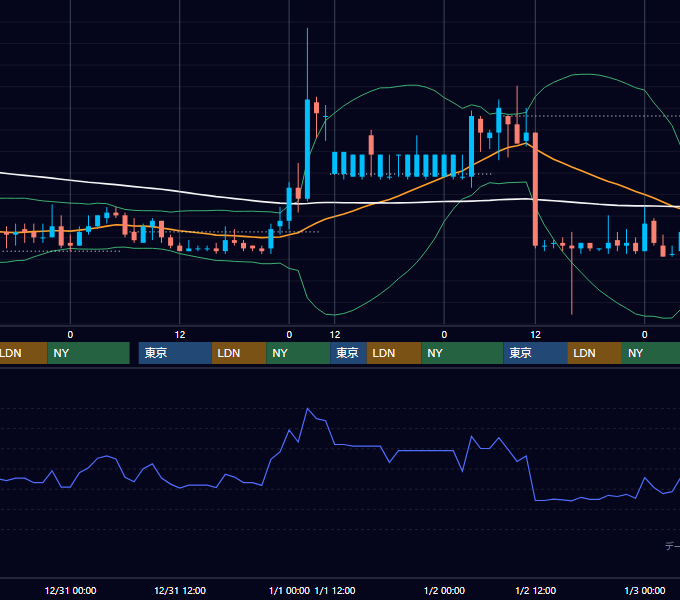The image size is (680, 600).
Task: Select the 1/1 12:00 date label
Action: (x=335, y=590)
